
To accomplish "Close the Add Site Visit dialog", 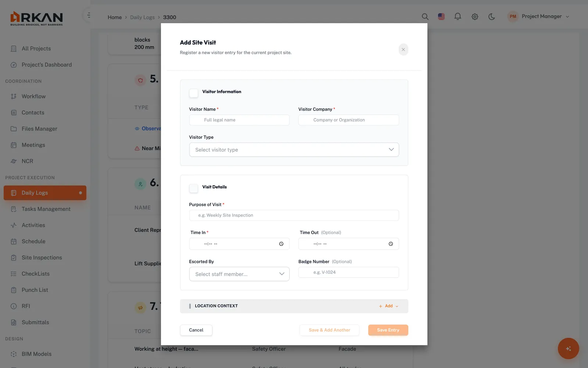I will coord(403,49).
